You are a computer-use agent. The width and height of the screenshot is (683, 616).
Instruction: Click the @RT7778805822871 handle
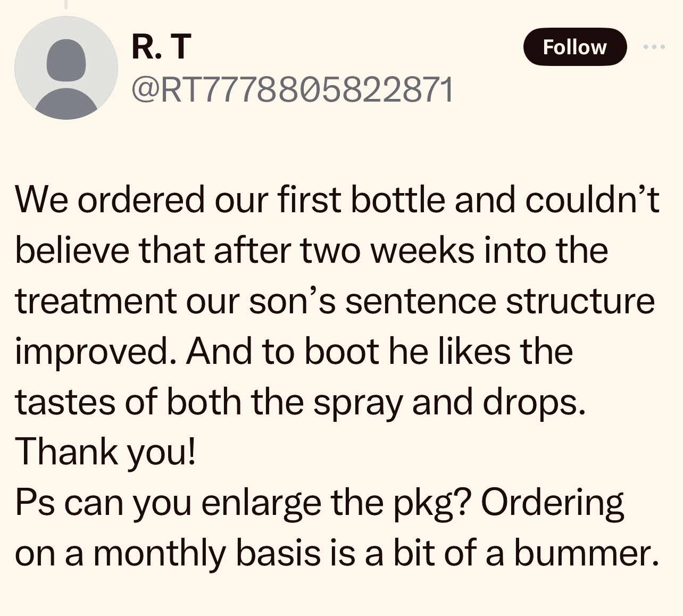[x=292, y=89]
